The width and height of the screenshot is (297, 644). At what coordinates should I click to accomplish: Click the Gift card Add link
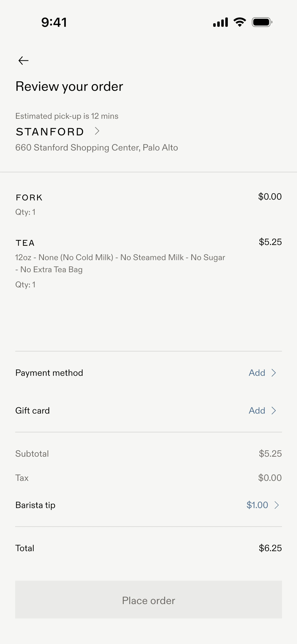click(257, 411)
